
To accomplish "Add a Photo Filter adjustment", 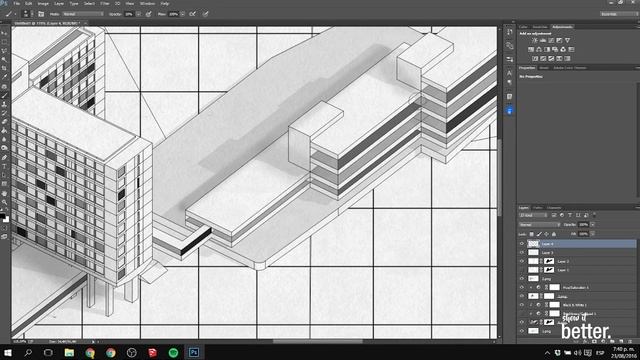I will [555, 49].
